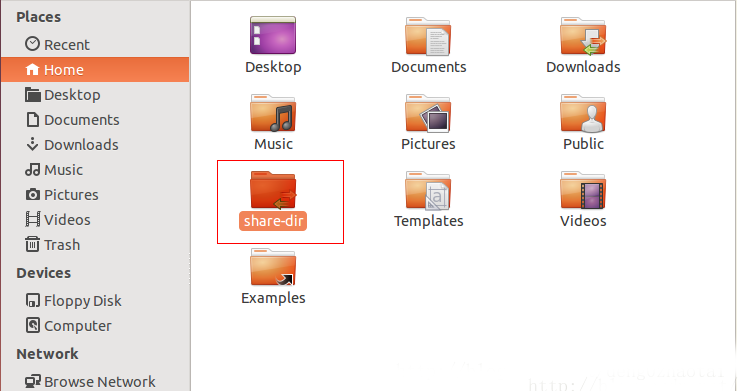This screenshot has width=738, height=391.
Task: Select Floppy Disk under Devices
Action: (95, 300)
